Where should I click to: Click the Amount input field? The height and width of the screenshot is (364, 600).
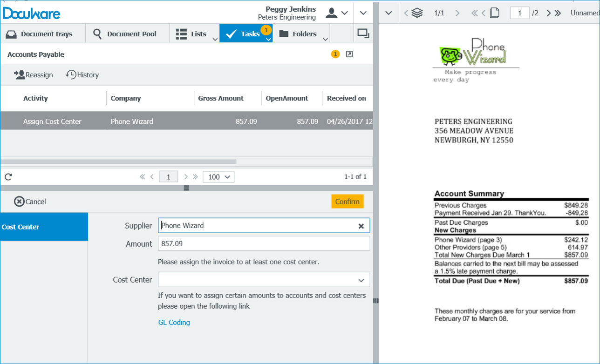point(264,243)
